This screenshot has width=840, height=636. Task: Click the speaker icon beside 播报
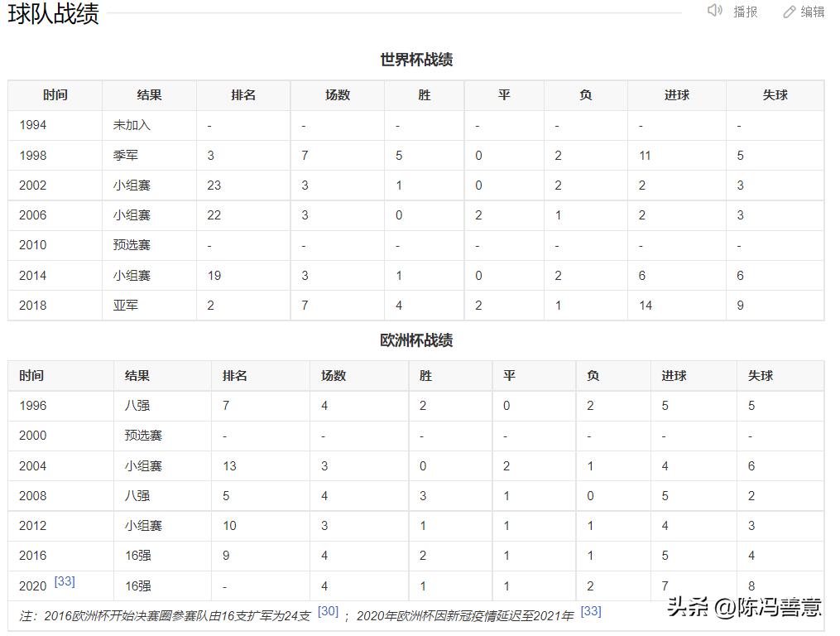coord(715,12)
